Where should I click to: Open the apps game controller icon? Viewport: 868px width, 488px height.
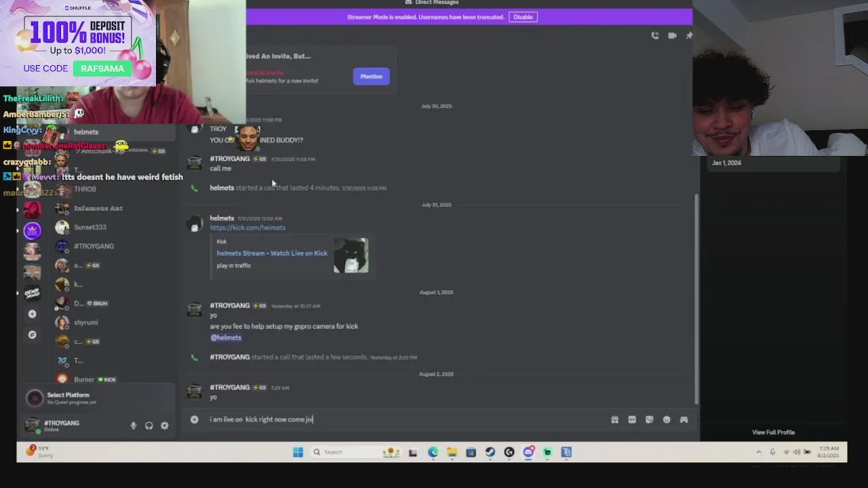coord(684,420)
